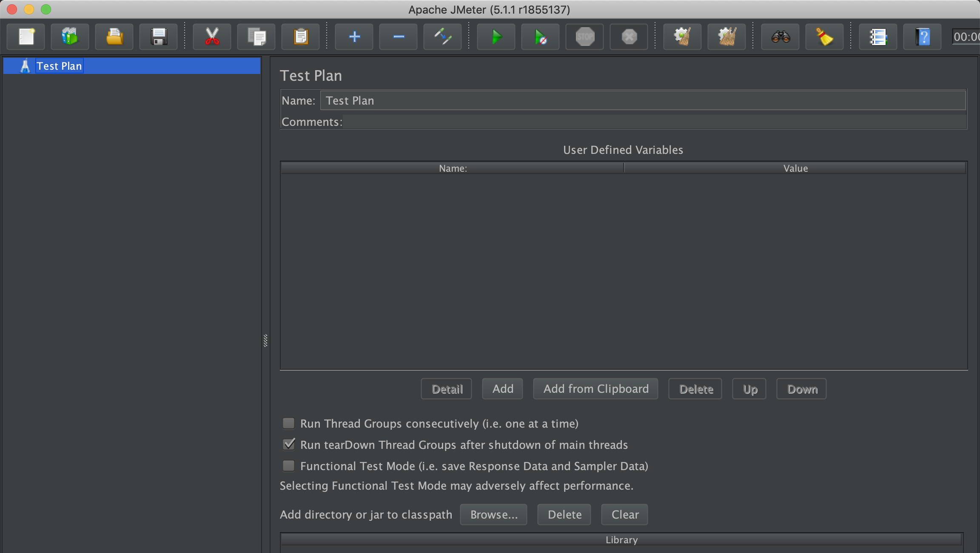Uncheck Run tearDown Thread Groups option
Image resolution: width=980 pixels, height=553 pixels.
[289, 445]
